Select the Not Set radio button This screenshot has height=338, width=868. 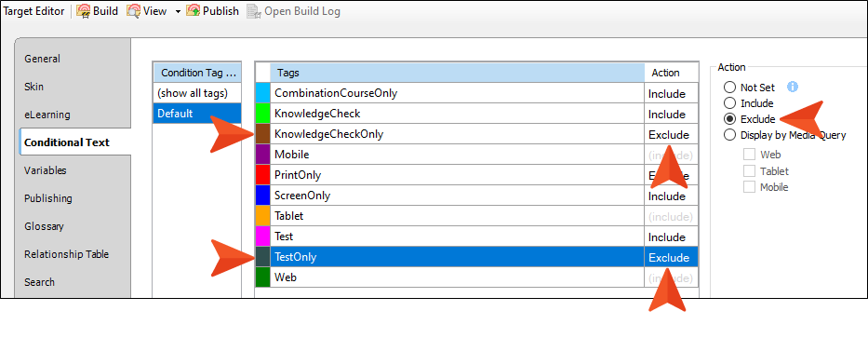tap(730, 88)
